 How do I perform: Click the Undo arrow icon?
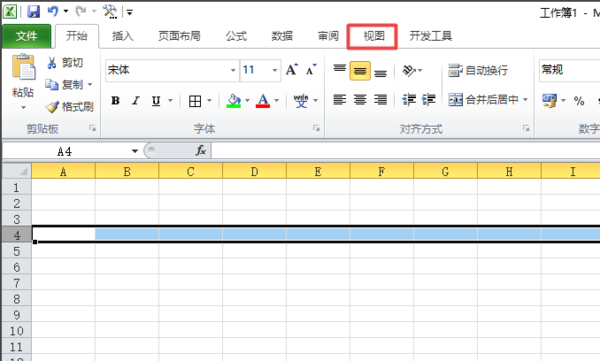(x=53, y=11)
